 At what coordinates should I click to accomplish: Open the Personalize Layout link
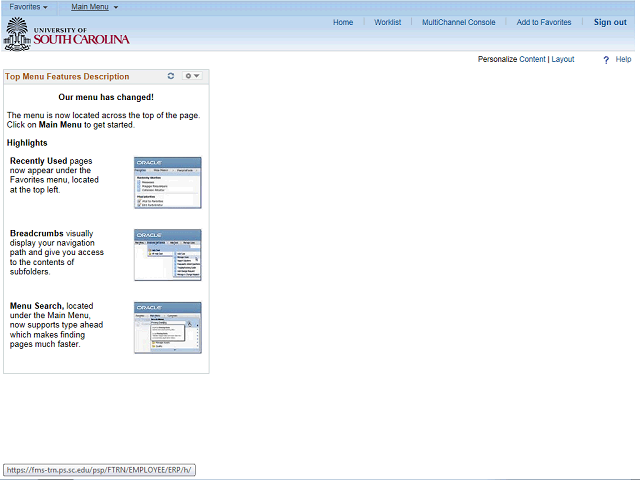pos(562,59)
